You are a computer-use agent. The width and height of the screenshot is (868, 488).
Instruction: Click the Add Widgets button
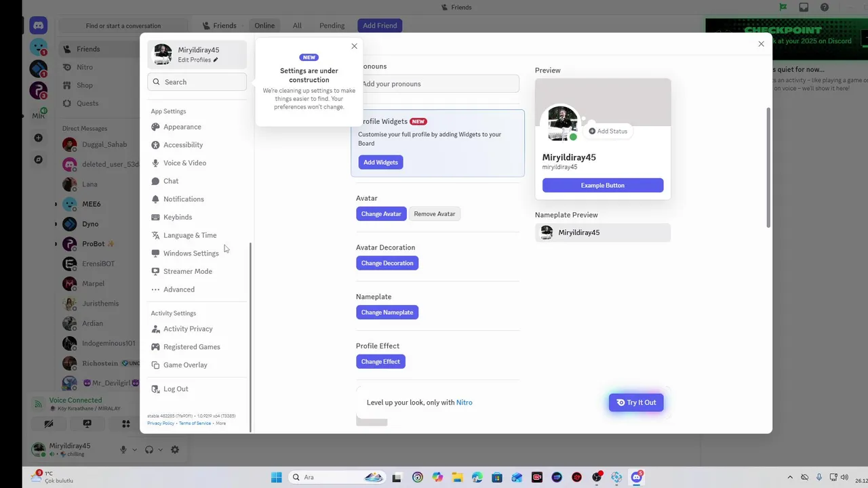[x=380, y=163]
